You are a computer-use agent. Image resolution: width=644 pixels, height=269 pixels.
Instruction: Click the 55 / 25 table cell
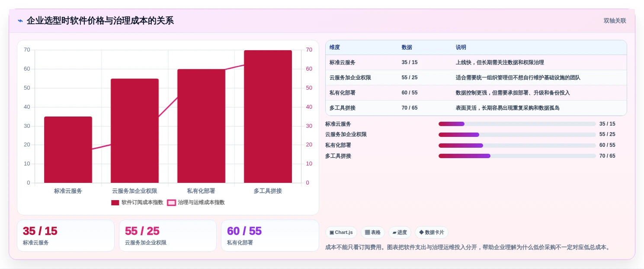[x=410, y=78]
